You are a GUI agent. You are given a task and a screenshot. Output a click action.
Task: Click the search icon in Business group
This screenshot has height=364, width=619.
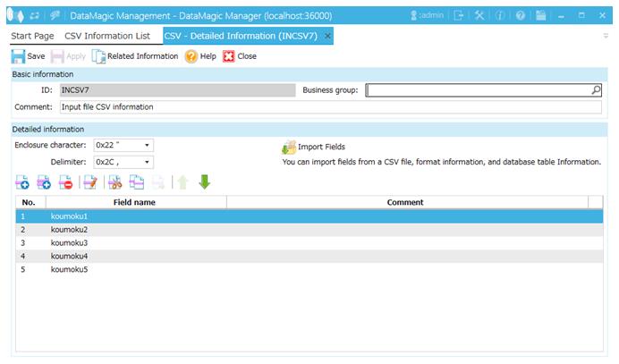coord(596,90)
